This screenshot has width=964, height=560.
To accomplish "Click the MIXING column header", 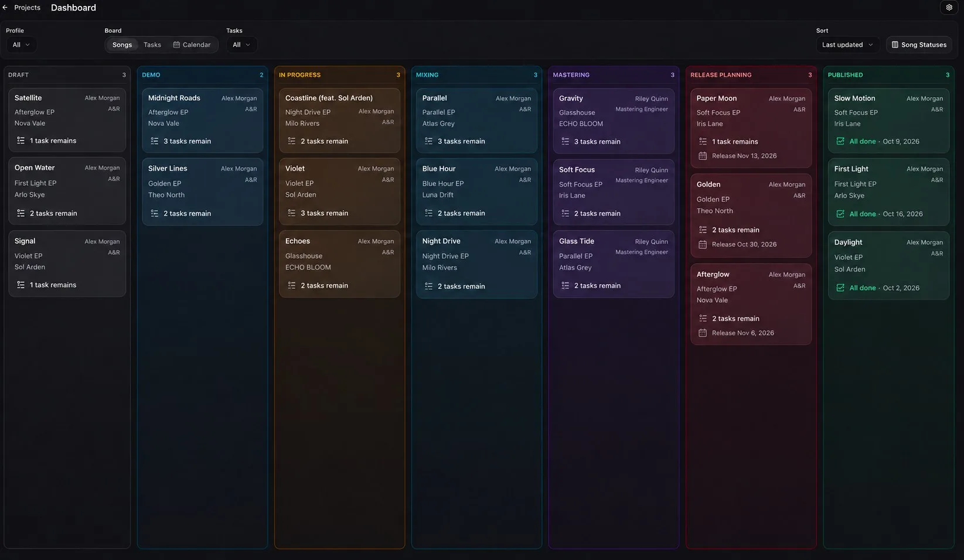I will [427, 75].
